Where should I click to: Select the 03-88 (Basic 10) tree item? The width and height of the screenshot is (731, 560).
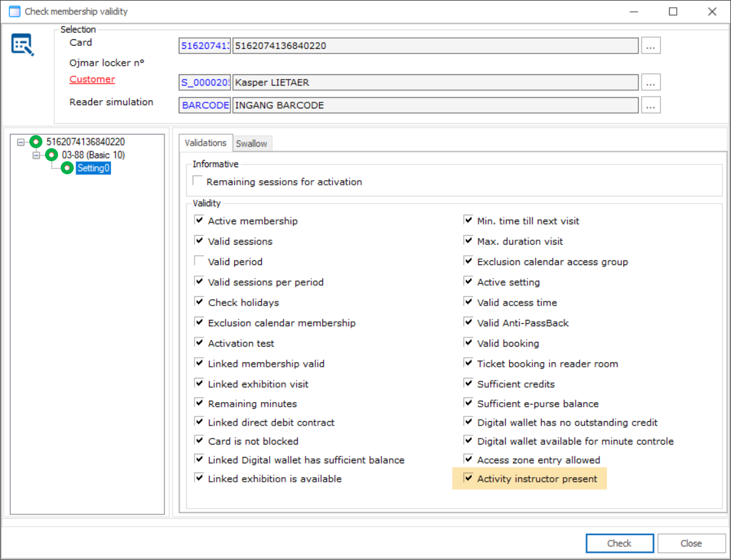click(x=93, y=155)
